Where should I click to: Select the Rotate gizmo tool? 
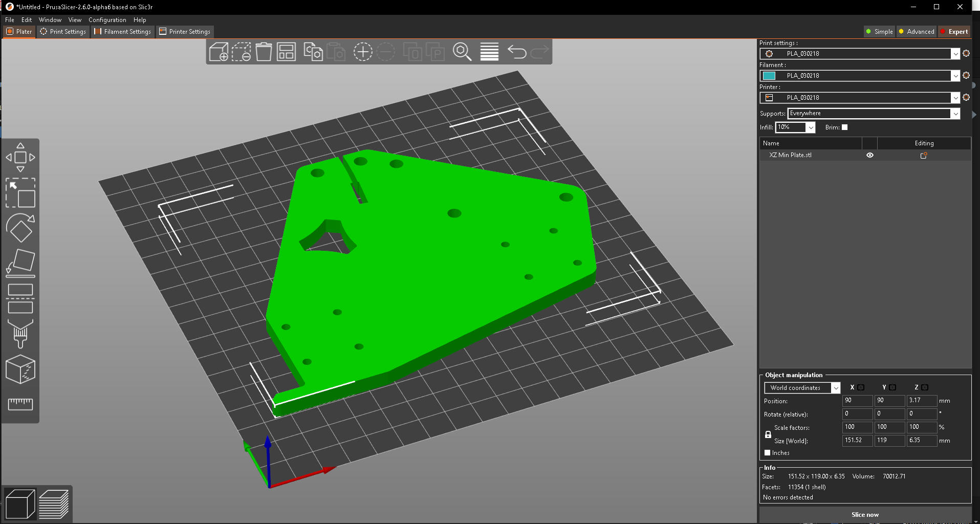point(20,228)
